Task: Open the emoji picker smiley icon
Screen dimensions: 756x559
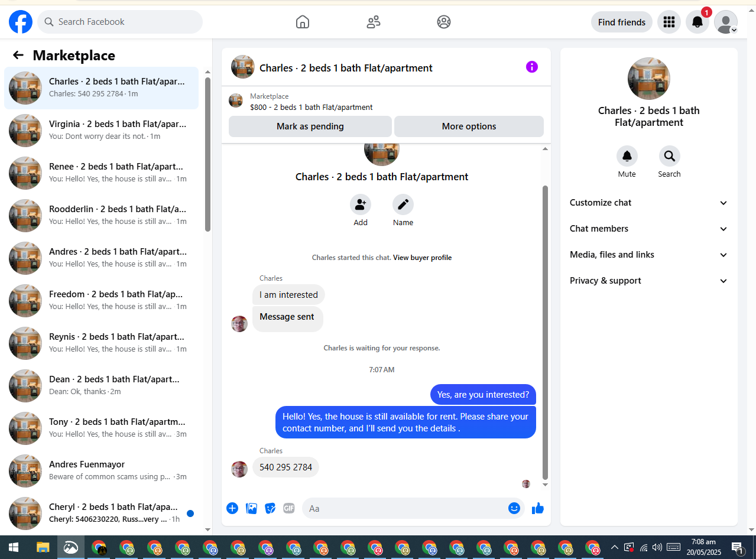Action: pyautogui.click(x=514, y=508)
